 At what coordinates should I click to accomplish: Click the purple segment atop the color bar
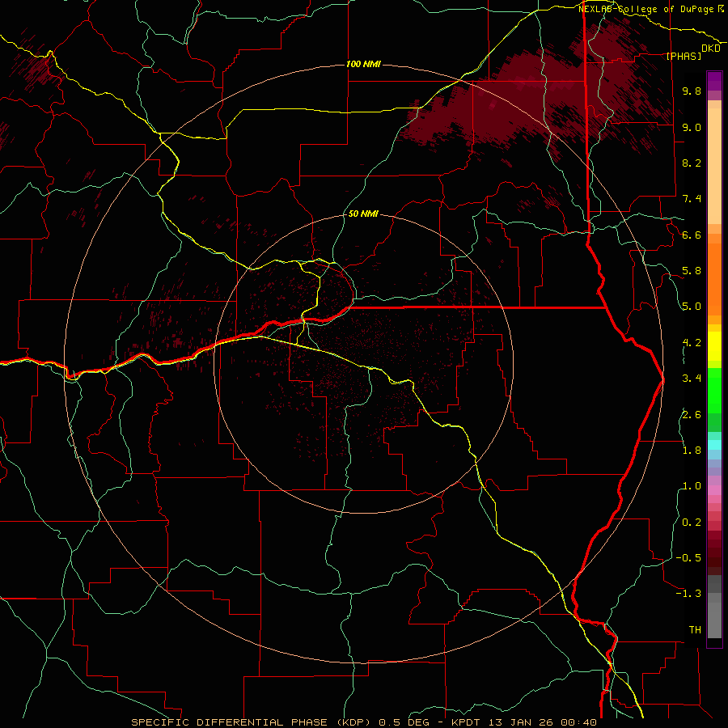click(x=714, y=81)
